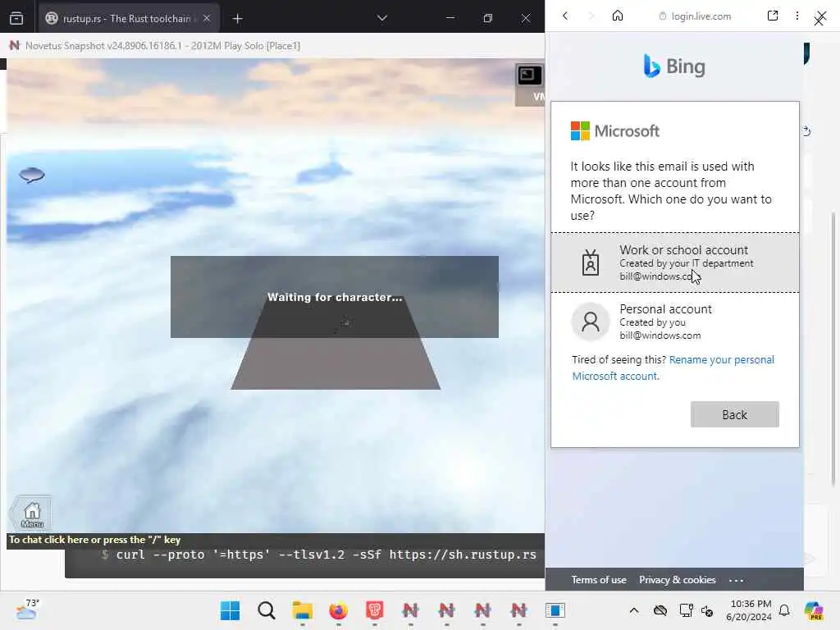Open the notifications bell
Image resolution: width=840 pixels, height=630 pixels.
(x=784, y=610)
